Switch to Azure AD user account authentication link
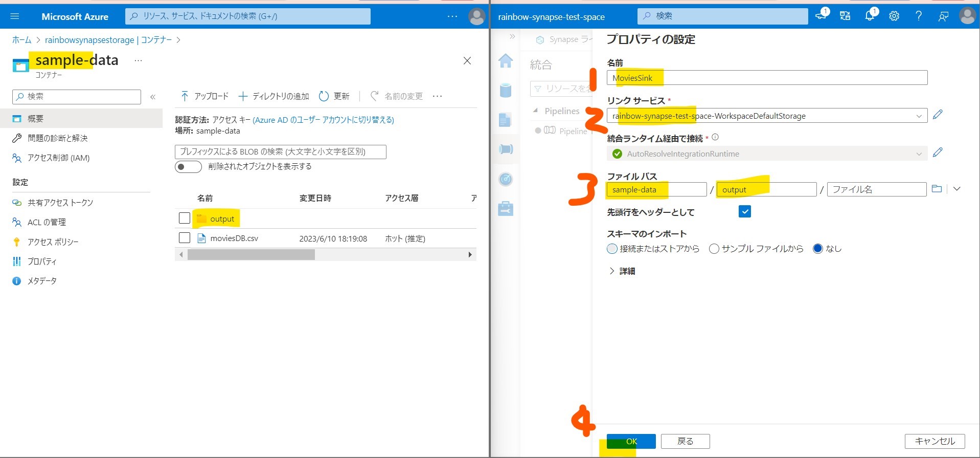 tap(323, 120)
